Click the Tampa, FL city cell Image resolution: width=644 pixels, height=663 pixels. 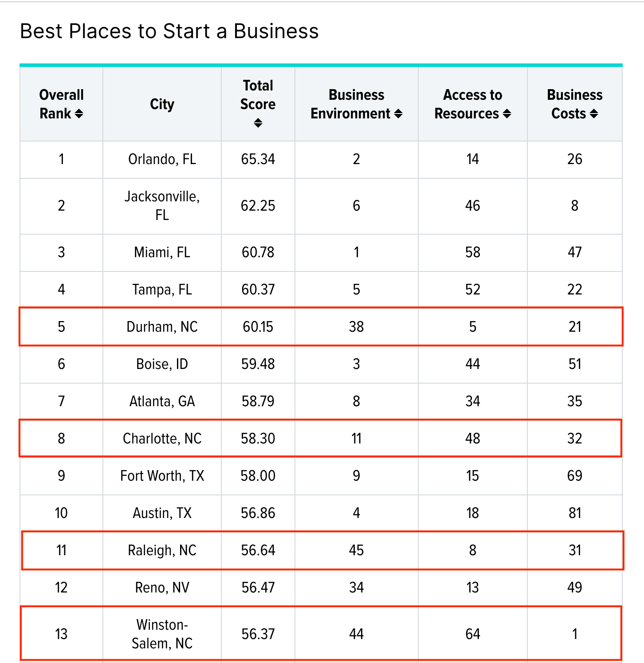tap(162, 290)
